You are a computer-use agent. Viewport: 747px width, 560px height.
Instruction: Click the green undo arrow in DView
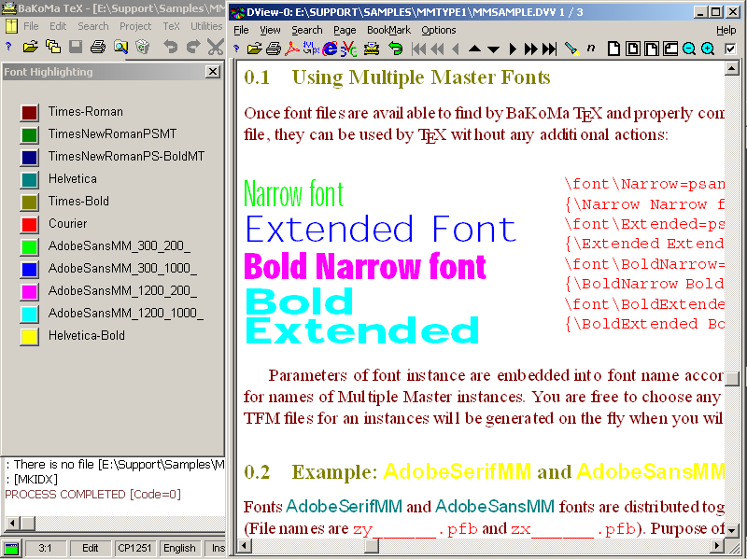tap(395, 49)
